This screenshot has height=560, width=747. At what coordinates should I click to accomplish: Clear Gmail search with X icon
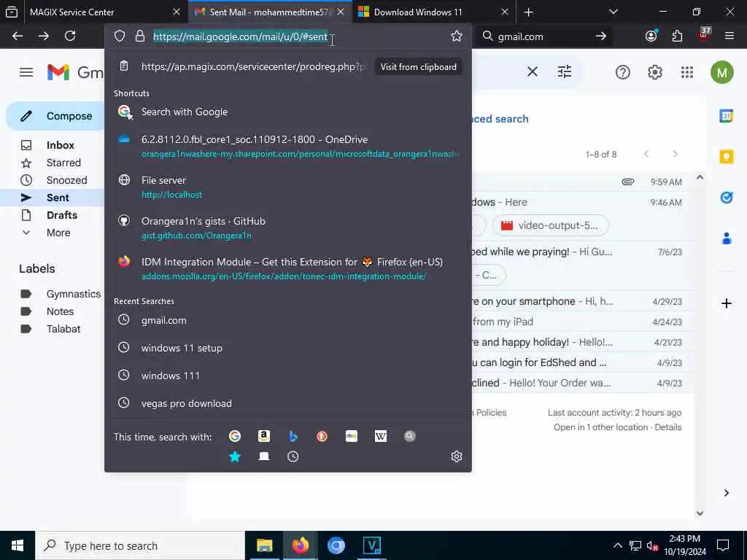point(533,72)
